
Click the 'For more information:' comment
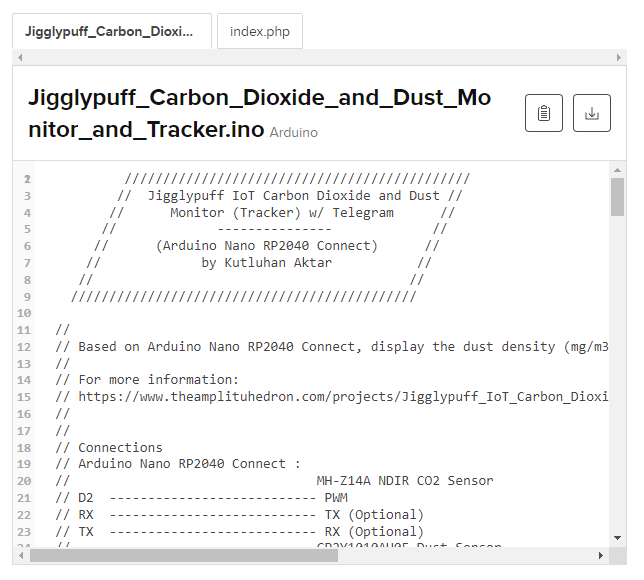(x=158, y=379)
